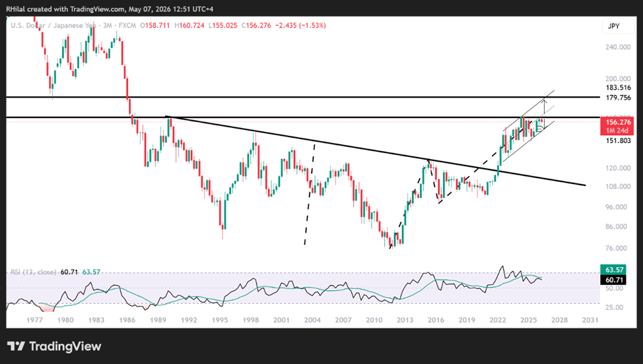The height and width of the screenshot is (364, 643).
Task: Click the 1986 label on time axis
Action: click(127, 320)
